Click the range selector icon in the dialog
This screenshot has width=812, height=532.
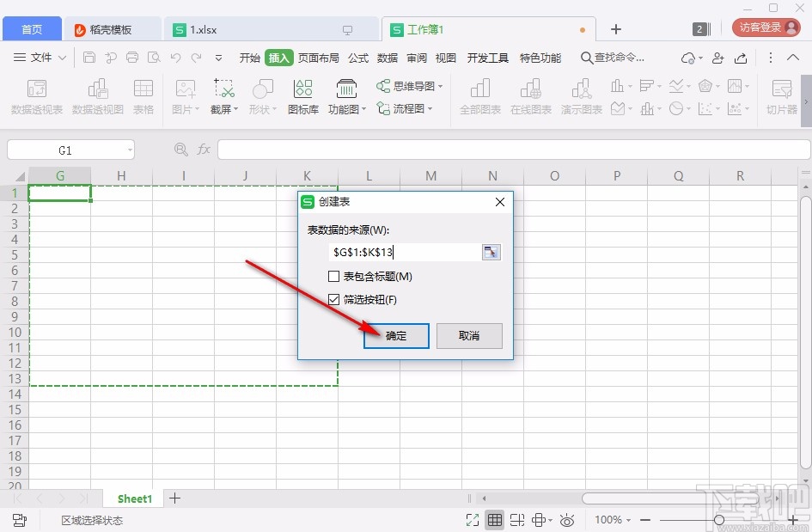(x=491, y=252)
